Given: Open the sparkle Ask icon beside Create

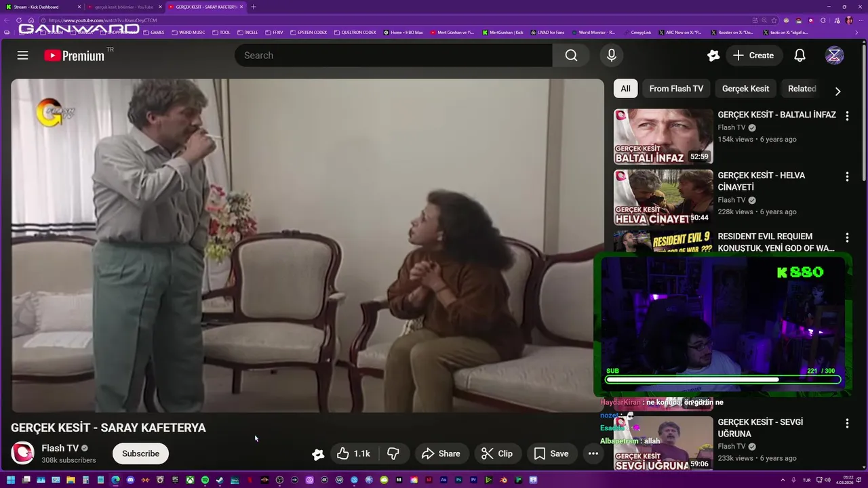Looking at the screenshot, I should pos(713,56).
